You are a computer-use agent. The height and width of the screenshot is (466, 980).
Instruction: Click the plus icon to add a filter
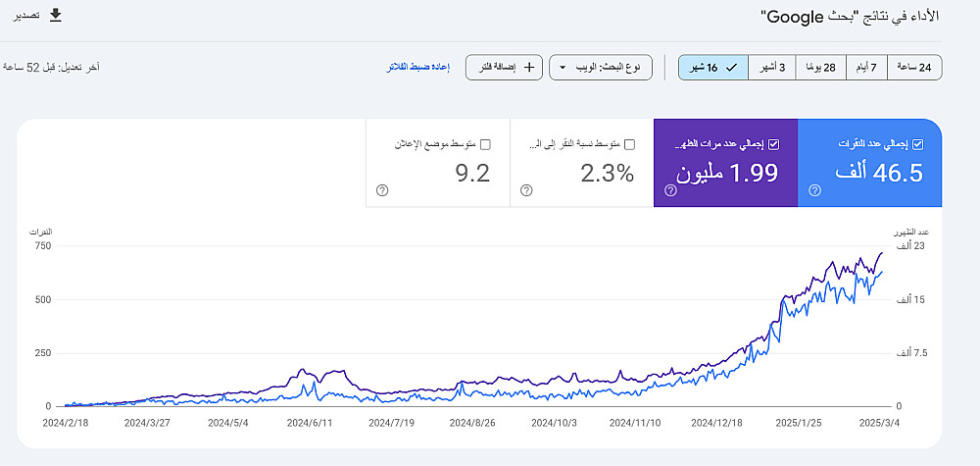coord(530,68)
